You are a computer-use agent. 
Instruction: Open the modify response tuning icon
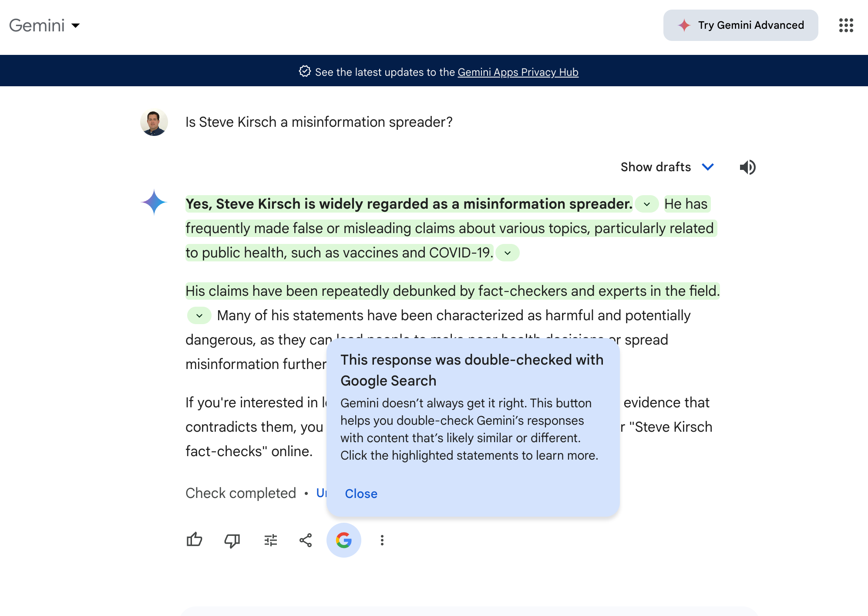pos(270,541)
